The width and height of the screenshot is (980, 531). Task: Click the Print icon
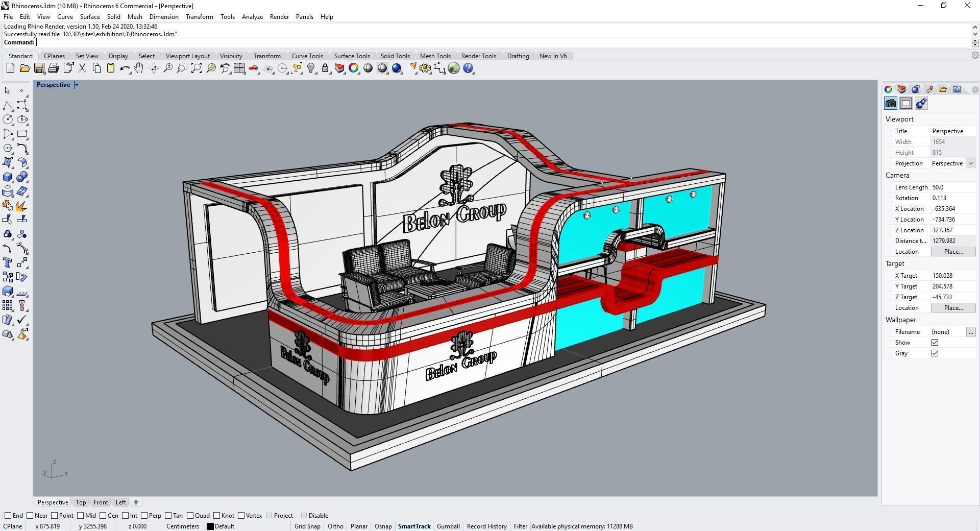pos(53,68)
